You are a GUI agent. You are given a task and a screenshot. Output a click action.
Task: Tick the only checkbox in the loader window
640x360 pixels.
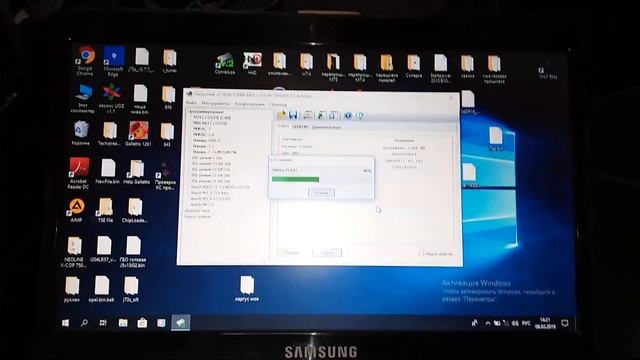pos(422,253)
